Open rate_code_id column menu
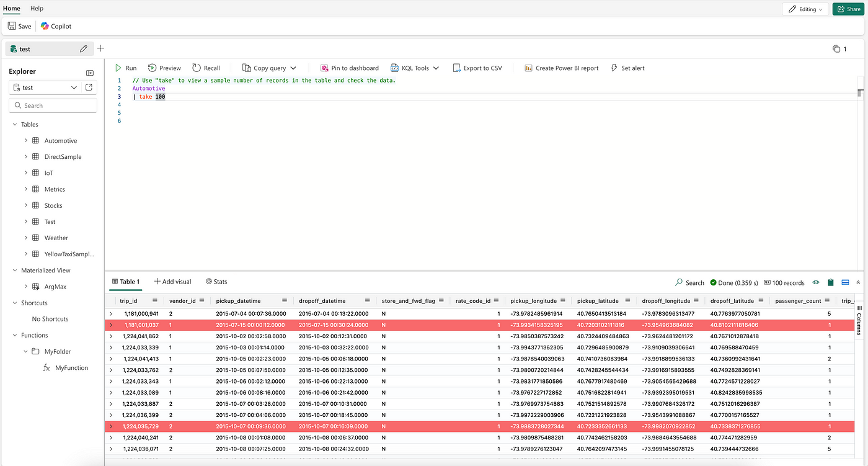The width and height of the screenshot is (868, 466). pyautogui.click(x=497, y=301)
